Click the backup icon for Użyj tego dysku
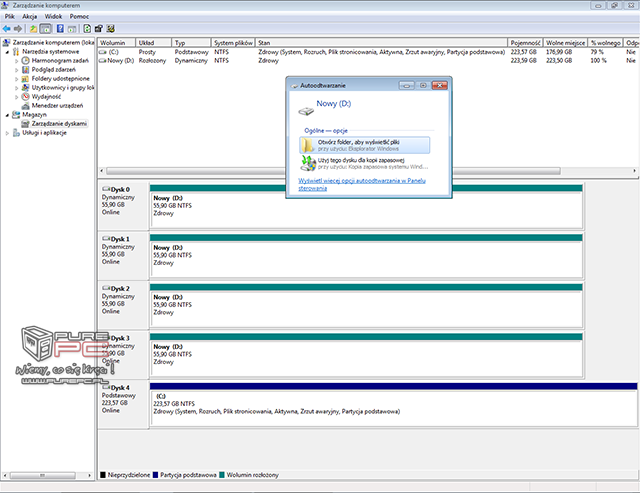The image size is (640, 493). point(306,164)
